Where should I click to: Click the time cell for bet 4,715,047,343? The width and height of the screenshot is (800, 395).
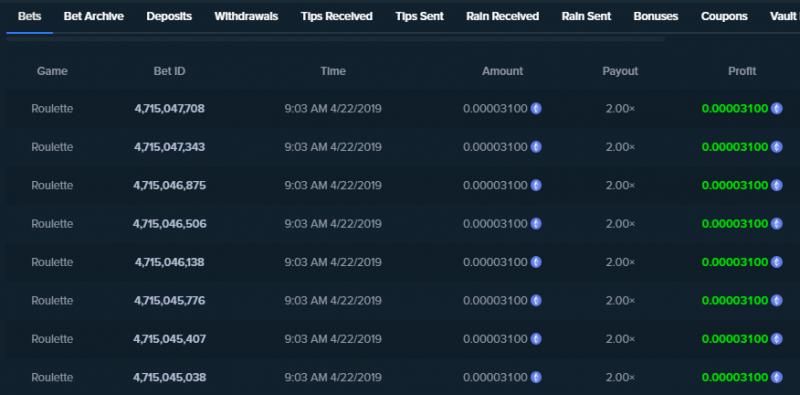333,147
